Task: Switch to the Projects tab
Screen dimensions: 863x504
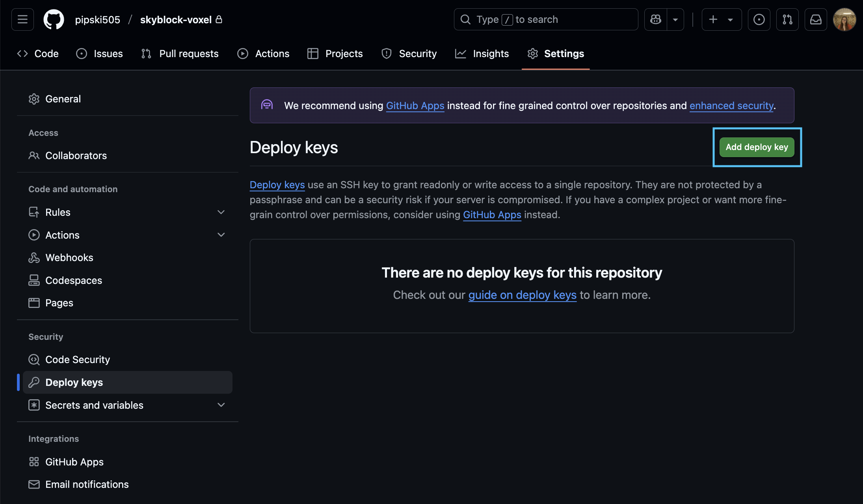Action: point(335,54)
